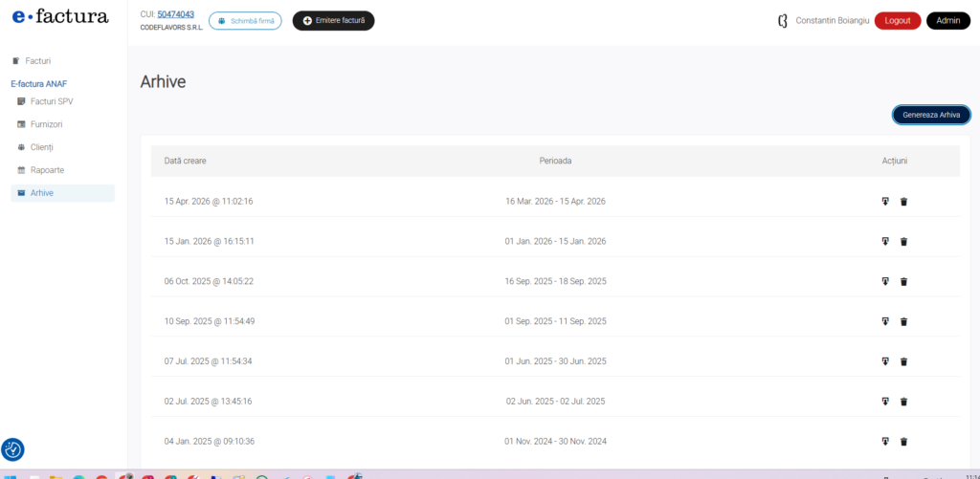Click the e-factura logo
The width and height of the screenshot is (980, 479).
pyautogui.click(x=60, y=16)
